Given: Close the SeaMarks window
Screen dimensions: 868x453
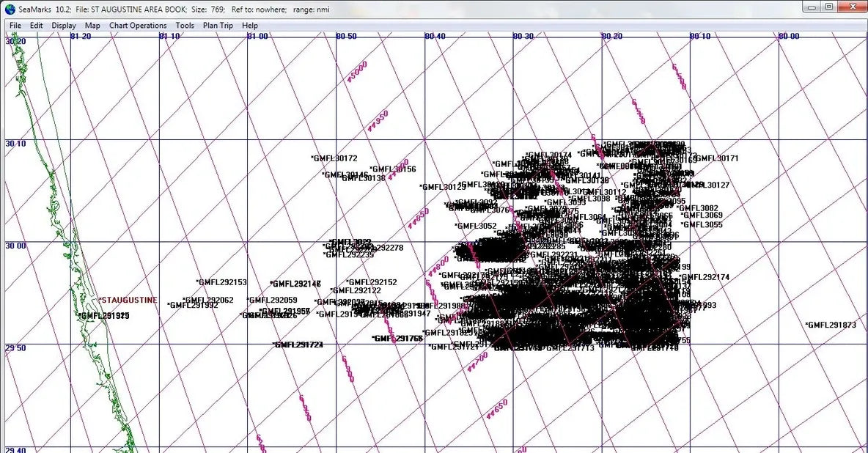Looking at the screenshot, I should click(x=852, y=7).
